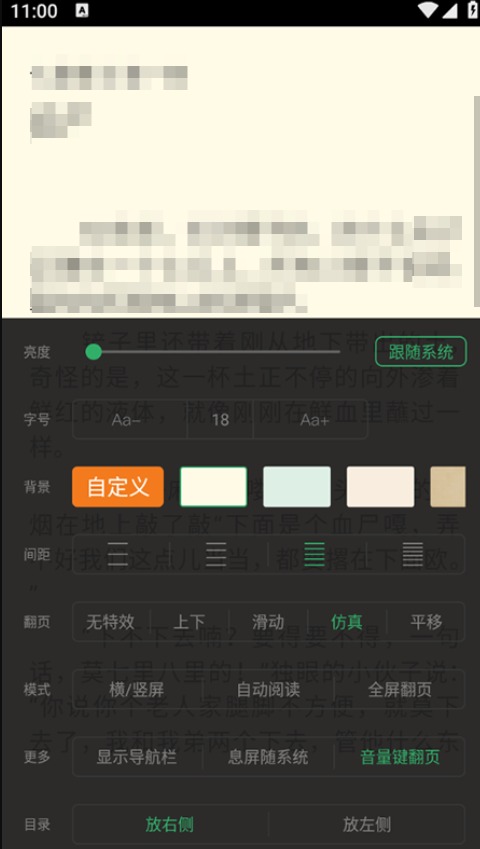480x849 pixels.
Task: Select 无特效 page turn mode
Action: point(110,622)
